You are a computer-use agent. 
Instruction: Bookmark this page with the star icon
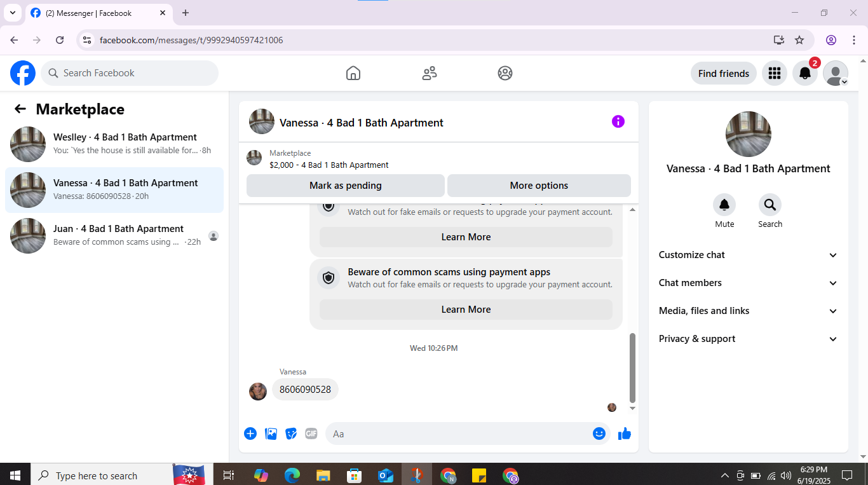(799, 40)
